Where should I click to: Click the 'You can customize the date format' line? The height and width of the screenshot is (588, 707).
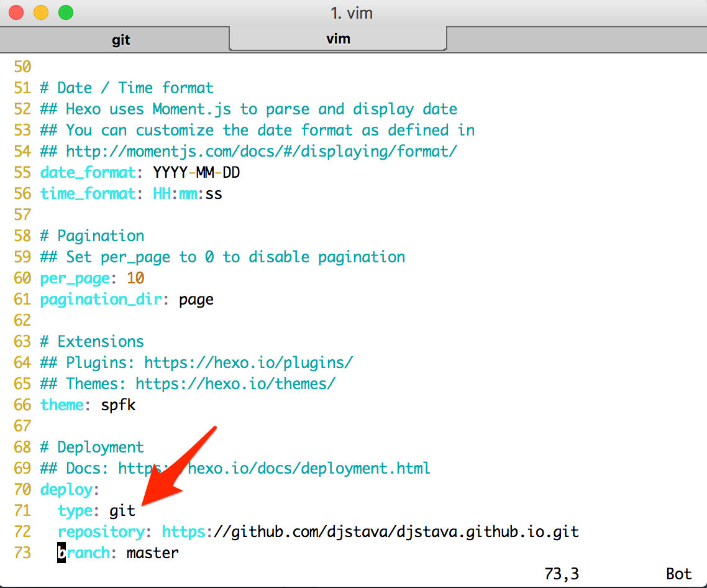click(257, 131)
